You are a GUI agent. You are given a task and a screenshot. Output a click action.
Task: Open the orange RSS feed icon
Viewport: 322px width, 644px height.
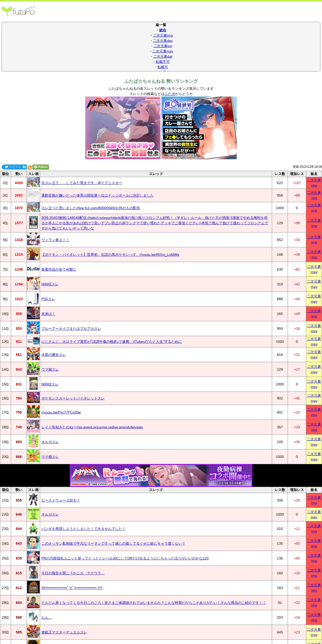(30, 167)
